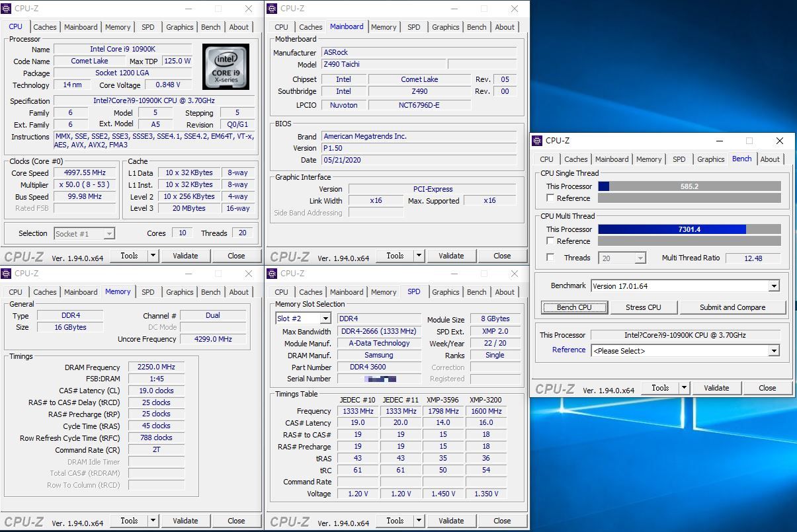Click the CPU-Z icon in CPU window title bar
797x532 pixels.
tap(7, 9)
